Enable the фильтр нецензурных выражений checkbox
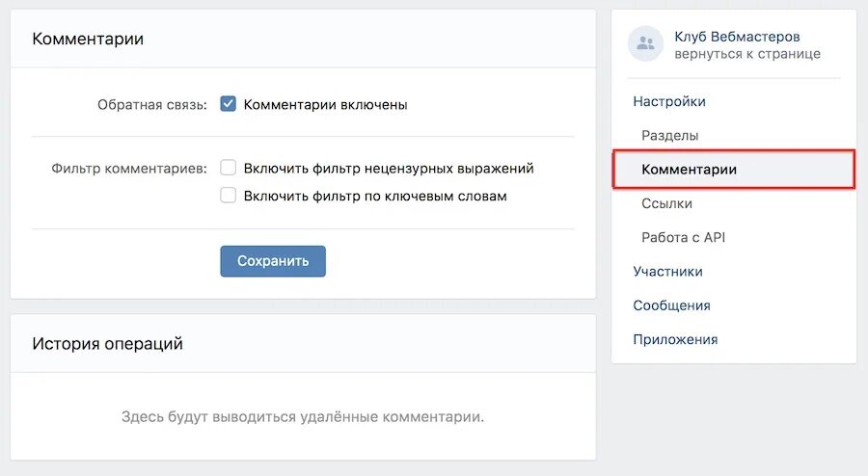Viewport: 868px width, 476px height. 228,168
